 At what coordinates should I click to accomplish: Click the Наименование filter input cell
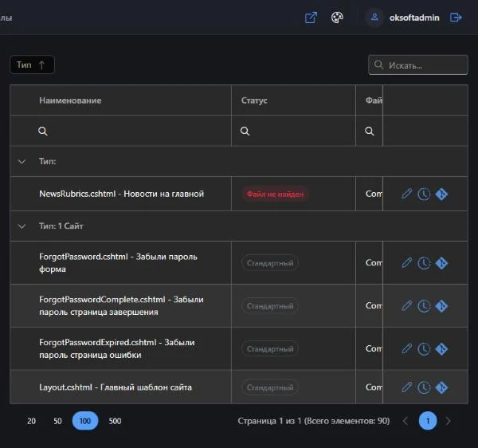coord(121,132)
